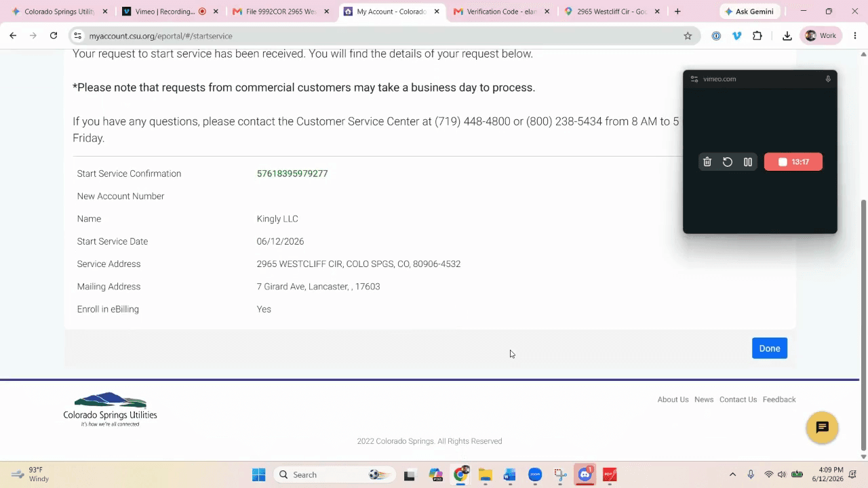The width and height of the screenshot is (868, 488).
Task: Open Word from the taskbar
Action: [x=510, y=474]
